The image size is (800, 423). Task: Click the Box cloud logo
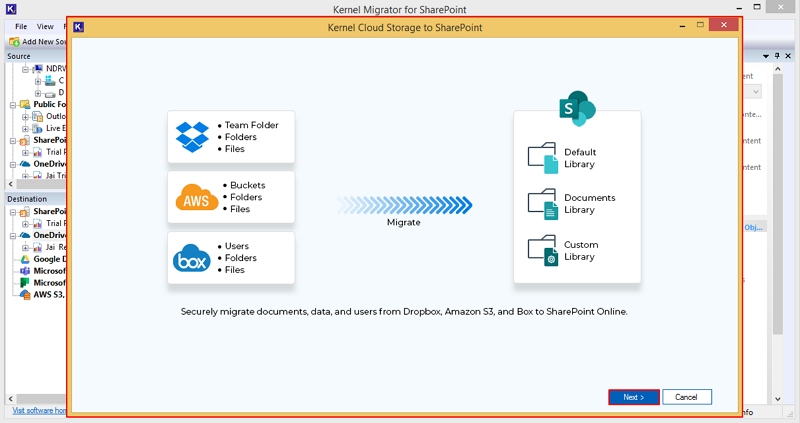191,258
